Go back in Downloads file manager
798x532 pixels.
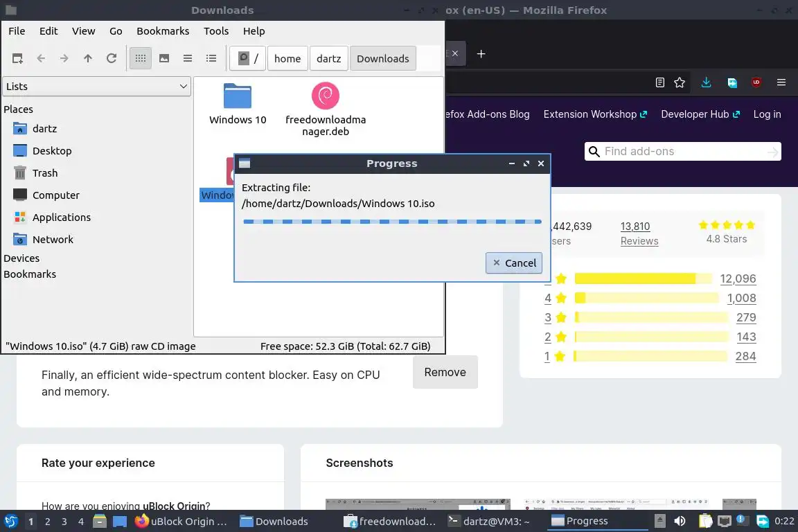click(41, 59)
